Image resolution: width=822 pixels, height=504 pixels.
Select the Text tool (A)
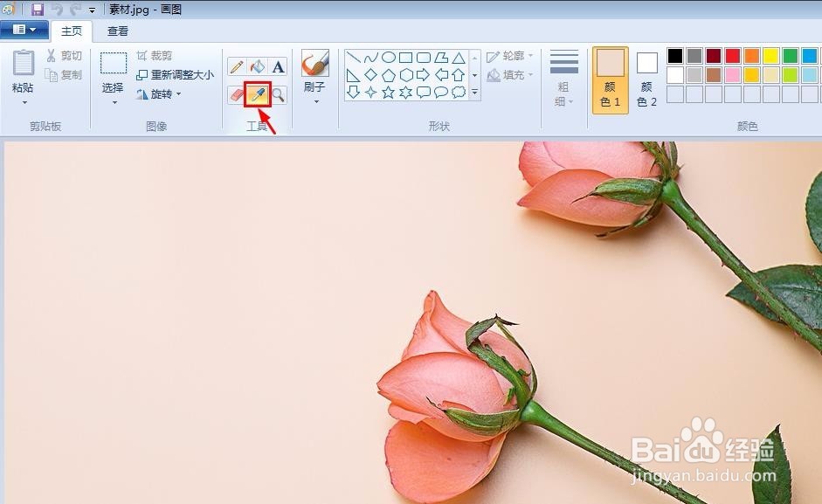point(278,66)
